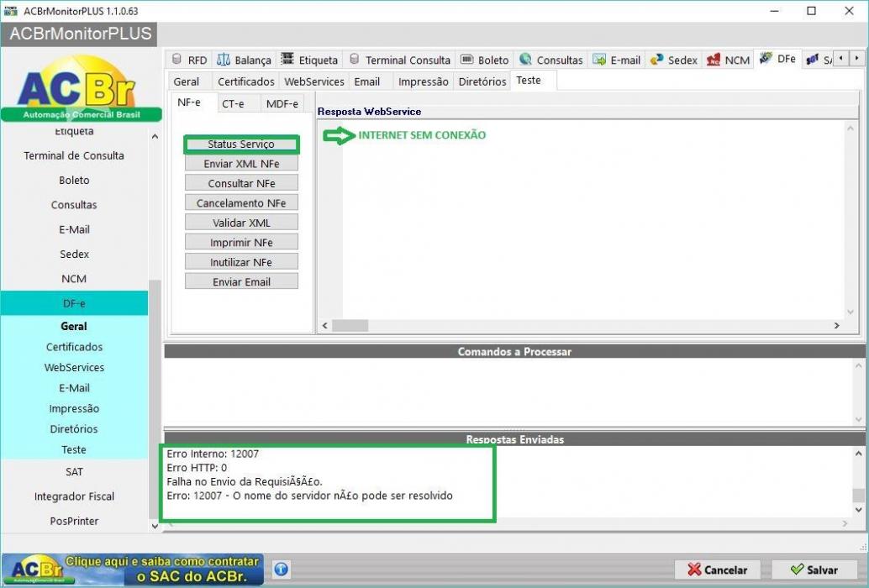Select Impressão in sidebar submenu
This screenshot has width=869, height=588.
(x=74, y=408)
